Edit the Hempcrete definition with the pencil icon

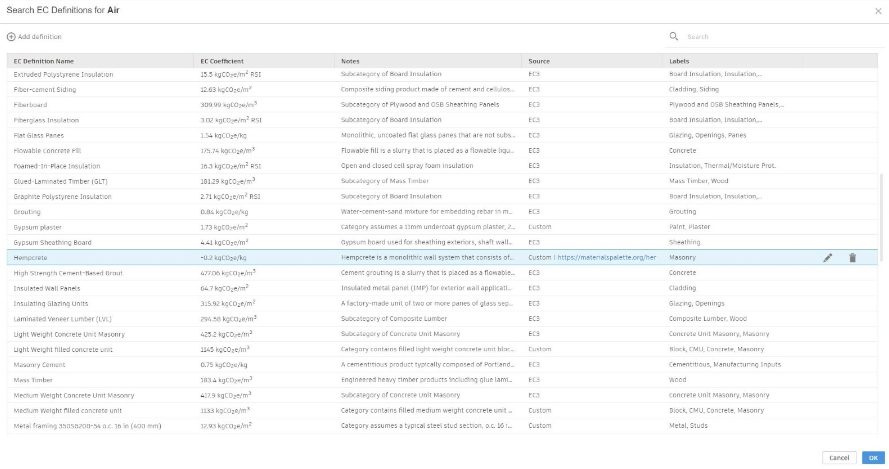pos(827,257)
